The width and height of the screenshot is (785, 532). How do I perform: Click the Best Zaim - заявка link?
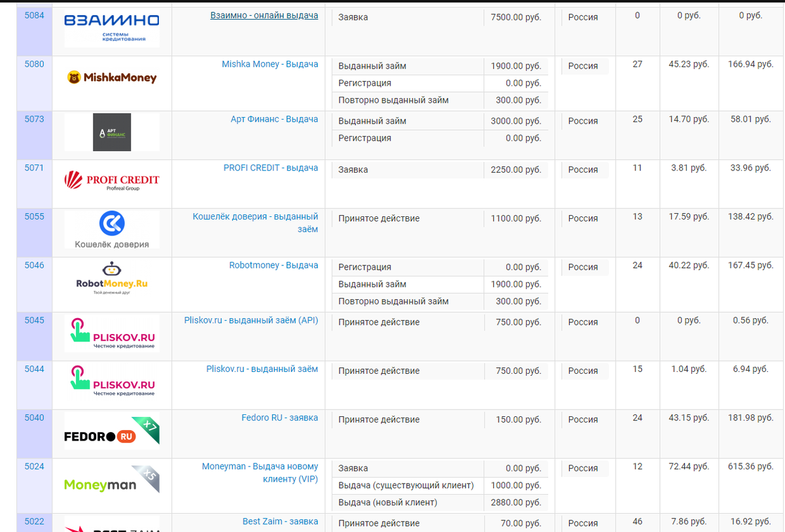(281, 521)
